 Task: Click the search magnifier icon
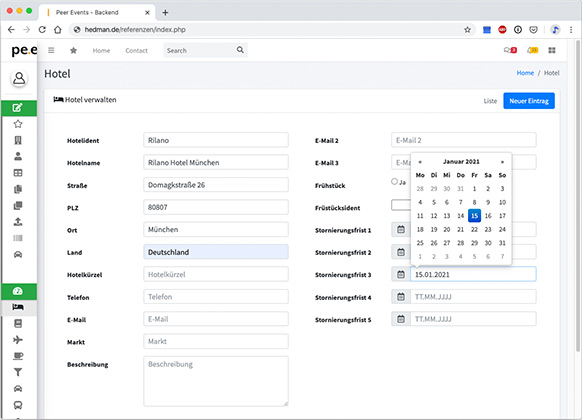240,50
